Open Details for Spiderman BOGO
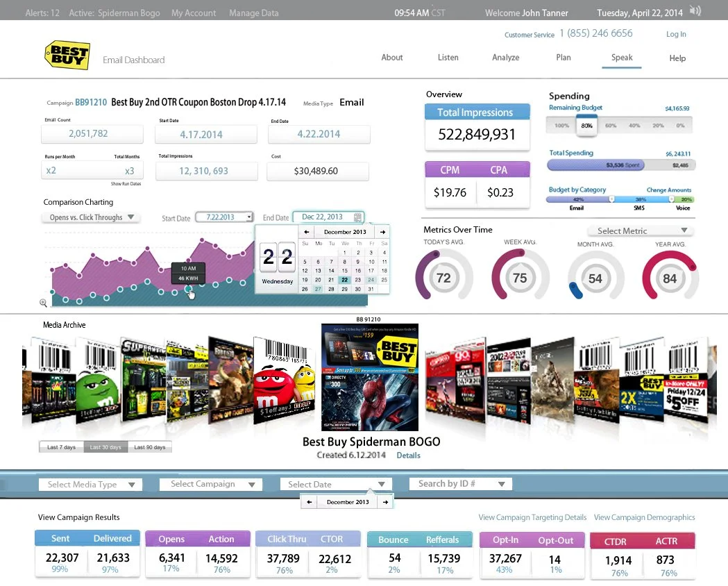Viewport: 728px width, 586px height. [x=408, y=455]
